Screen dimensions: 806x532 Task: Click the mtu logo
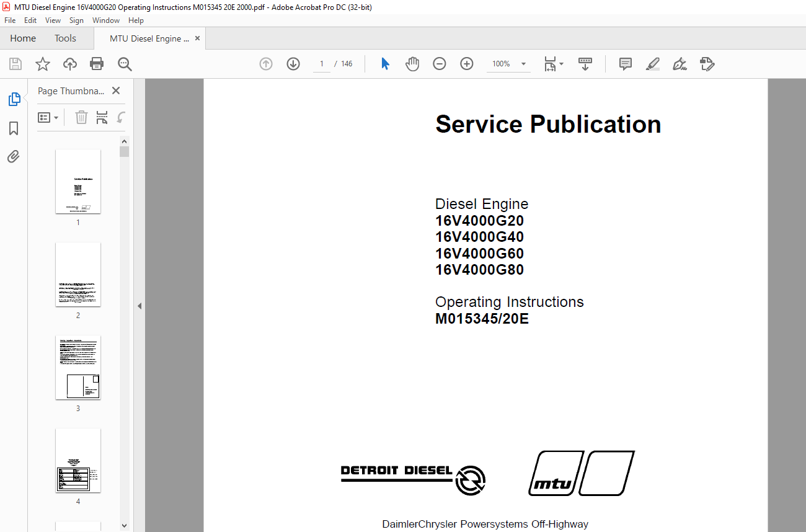coord(582,473)
